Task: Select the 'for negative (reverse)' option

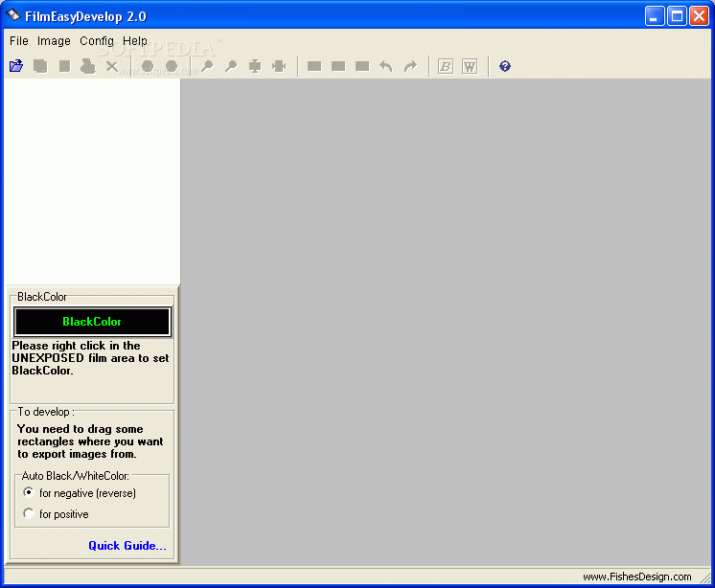Action: coord(80,493)
